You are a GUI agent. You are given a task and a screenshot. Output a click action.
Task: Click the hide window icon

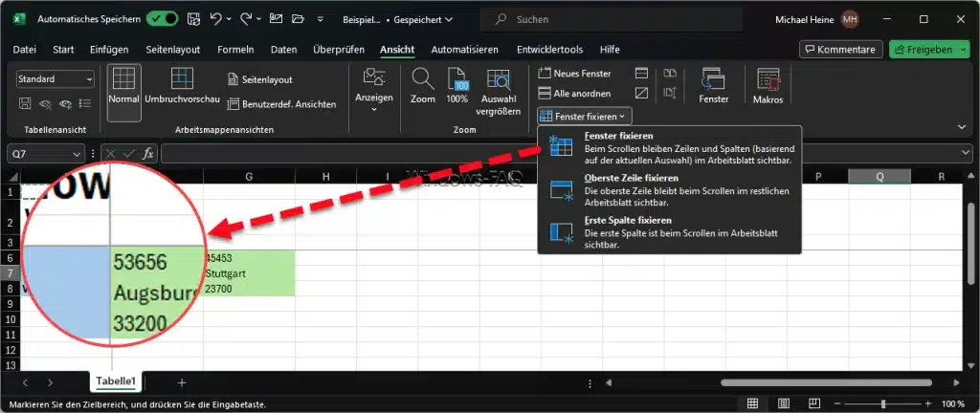click(641, 94)
